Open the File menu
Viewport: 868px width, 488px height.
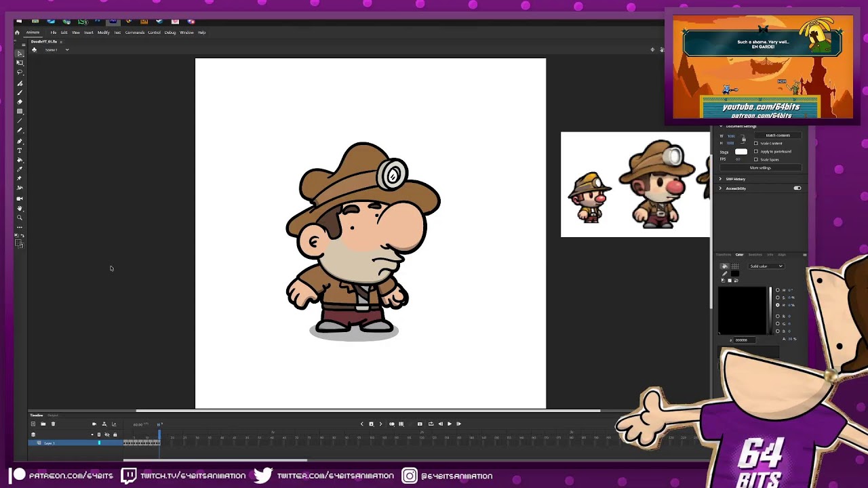coord(54,33)
